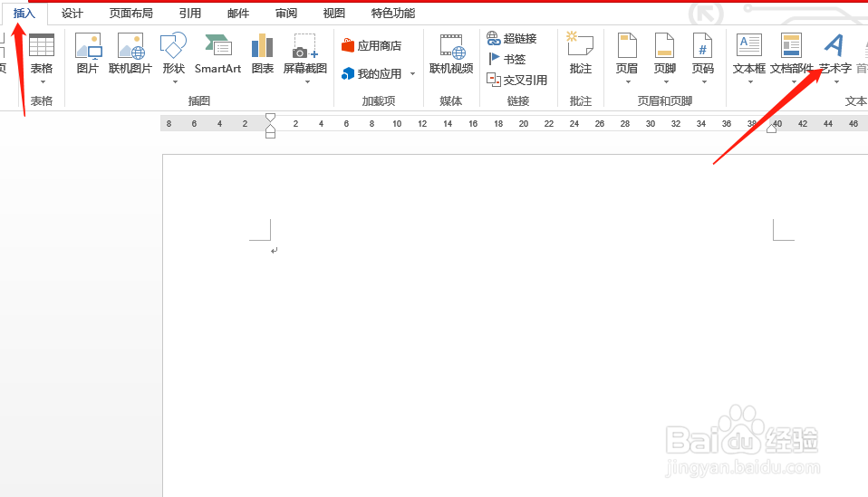The image size is (868, 497).
Task: Insert Online Video (联机视频)
Action: [451, 53]
